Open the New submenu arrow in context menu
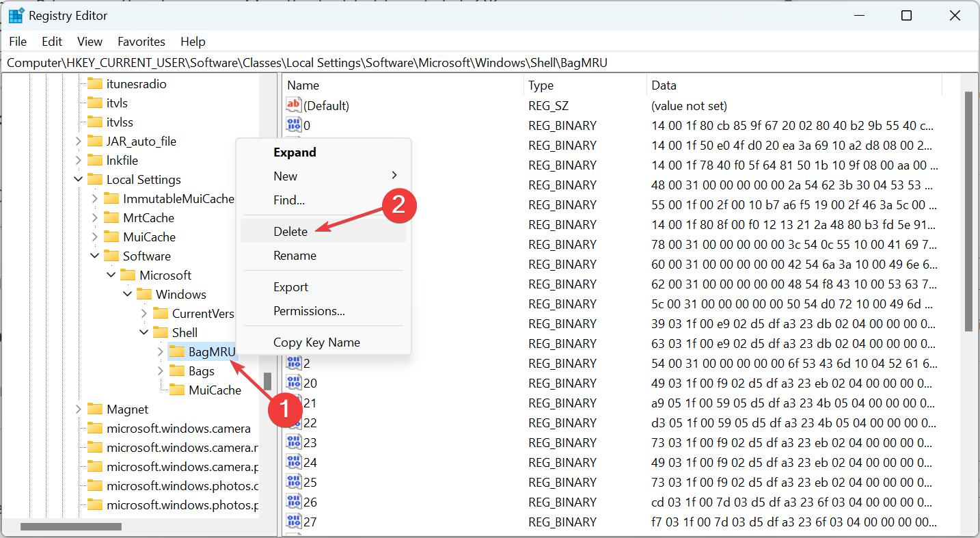This screenshot has height=538, width=980. coord(395,176)
